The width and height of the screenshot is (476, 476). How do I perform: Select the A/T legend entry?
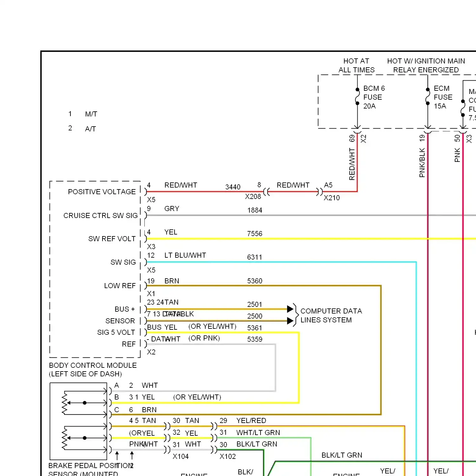coord(90,129)
